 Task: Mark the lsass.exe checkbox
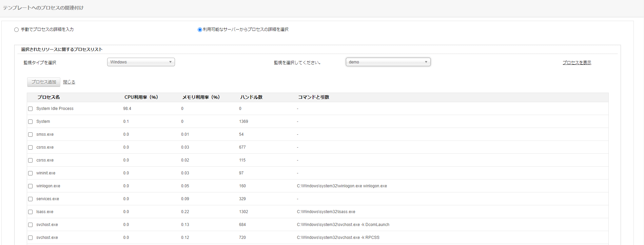click(x=31, y=212)
